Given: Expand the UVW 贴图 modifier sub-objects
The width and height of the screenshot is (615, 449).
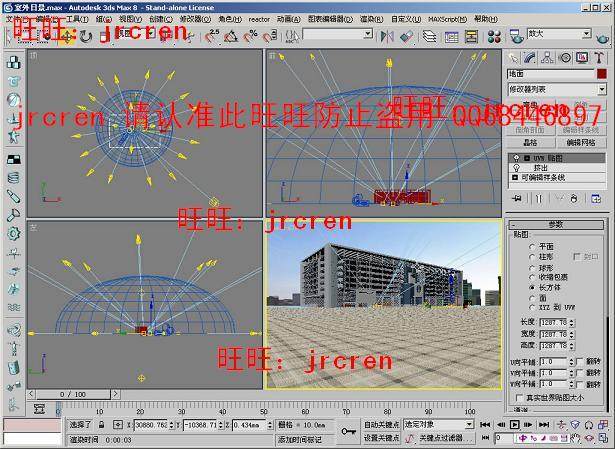Looking at the screenshot, I should 527,158.
